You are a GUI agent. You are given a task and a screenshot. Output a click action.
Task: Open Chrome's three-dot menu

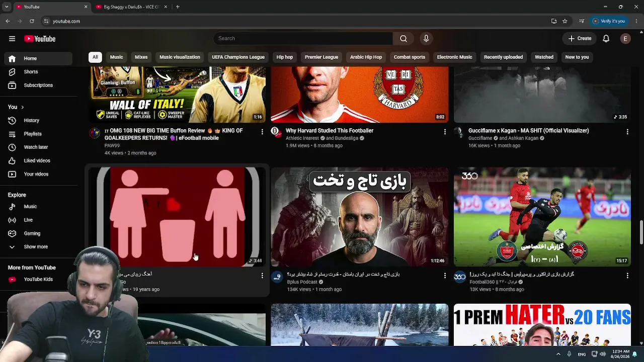[x=636, y=21]
